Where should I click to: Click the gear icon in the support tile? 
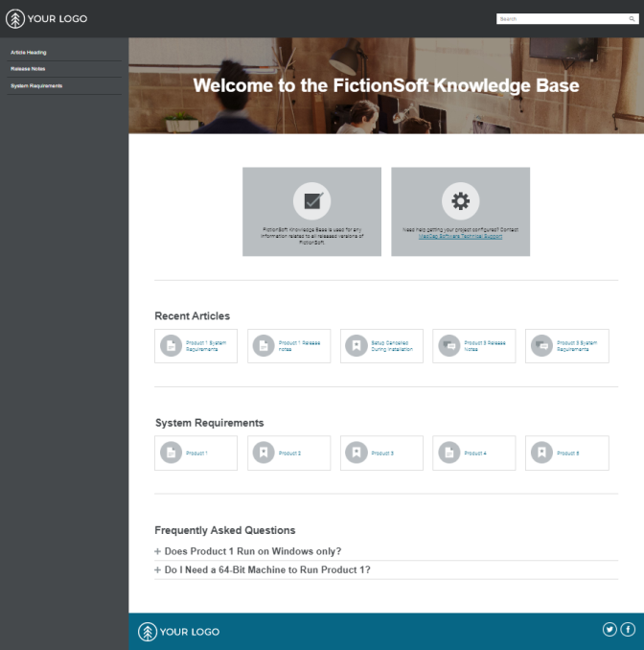point(460,200)
